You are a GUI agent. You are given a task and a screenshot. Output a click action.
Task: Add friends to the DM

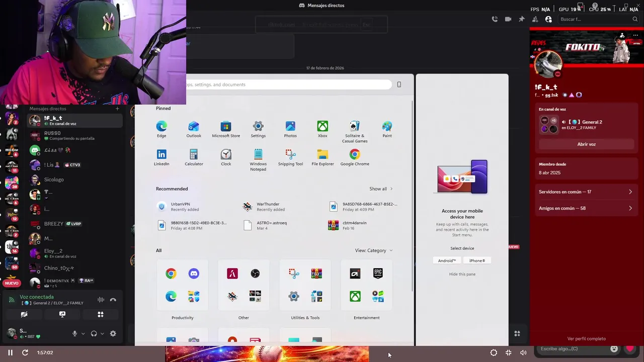535,19
